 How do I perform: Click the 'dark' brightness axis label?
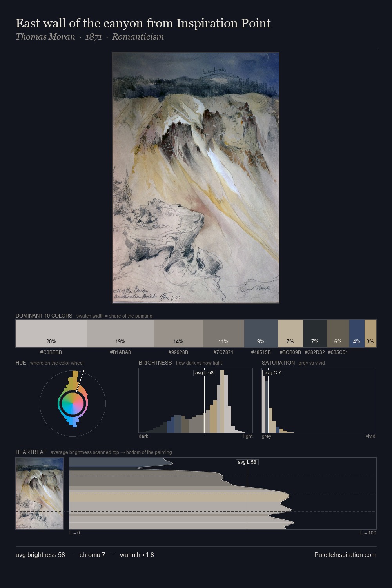(x=143, y=436)
